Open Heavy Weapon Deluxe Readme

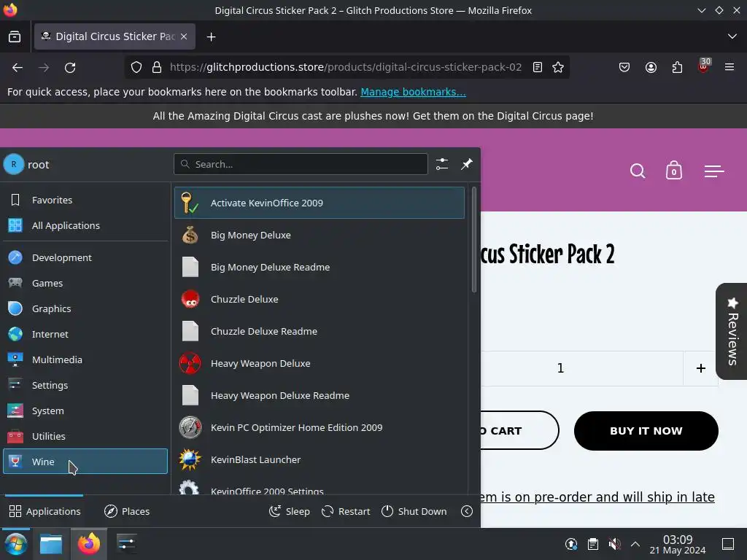[320, 396]
